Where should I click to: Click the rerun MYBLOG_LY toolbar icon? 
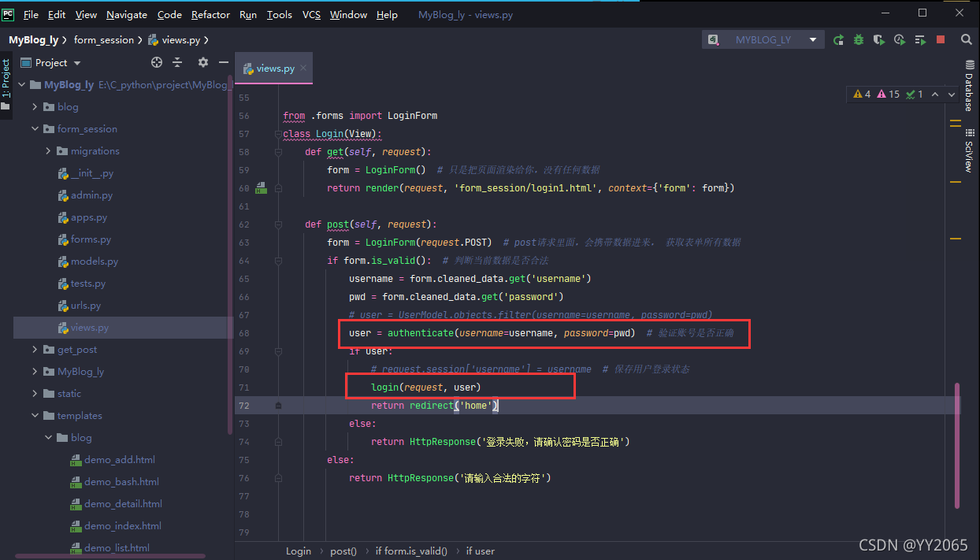838,39
